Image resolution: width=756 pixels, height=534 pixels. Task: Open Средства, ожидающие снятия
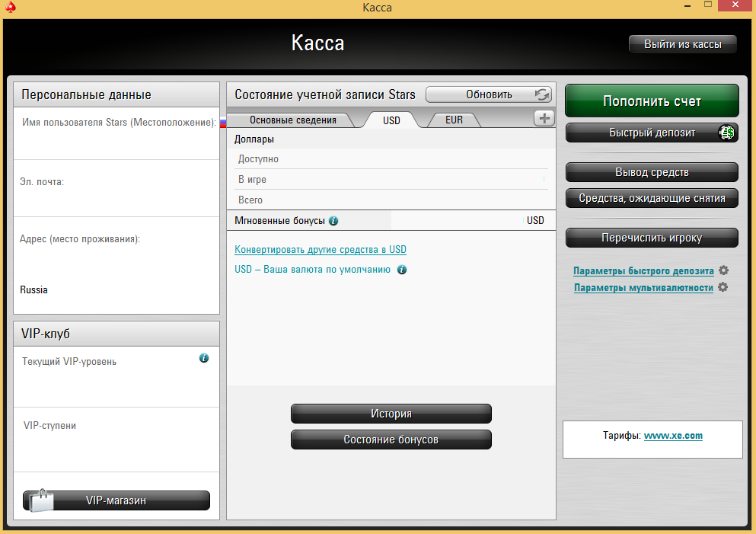(x=652, y=198)
